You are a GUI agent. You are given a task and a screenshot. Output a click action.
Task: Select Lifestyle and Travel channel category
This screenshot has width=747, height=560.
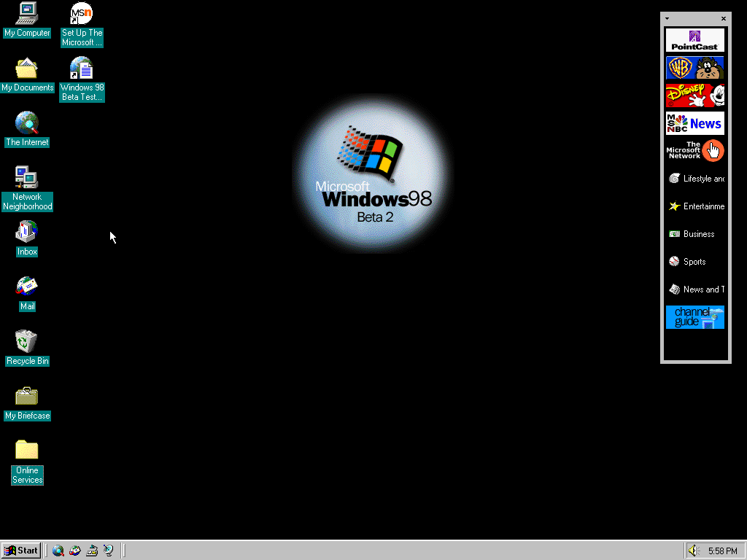point(695,179)
